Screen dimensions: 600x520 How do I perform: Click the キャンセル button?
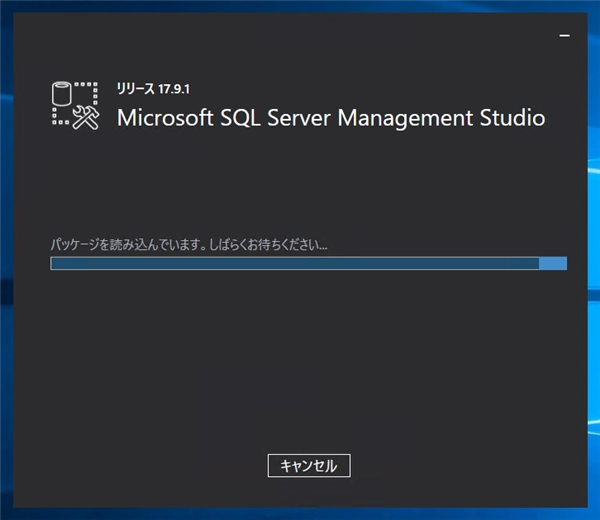[309, 465]
